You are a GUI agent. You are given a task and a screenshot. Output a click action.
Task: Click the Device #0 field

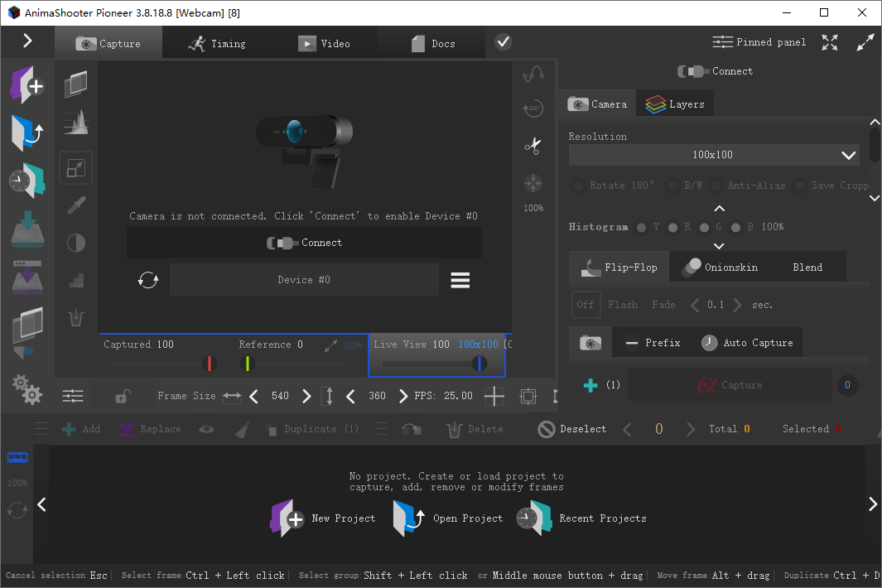click(304, 280)
